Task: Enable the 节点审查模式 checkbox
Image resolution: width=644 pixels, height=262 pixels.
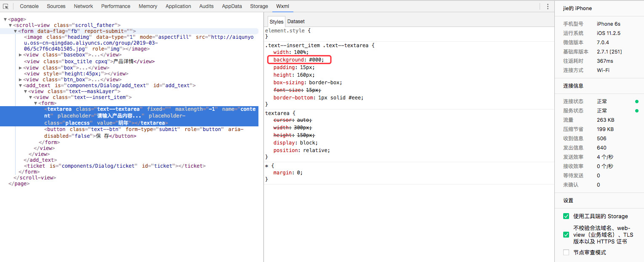Action: click(x=566, y=252)
